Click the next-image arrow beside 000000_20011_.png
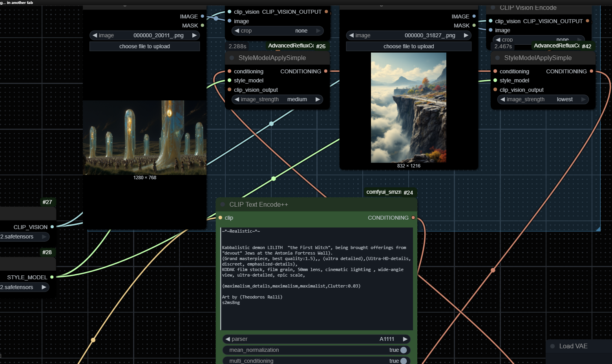Screen dimensions: 612x364 coord(194,35)
